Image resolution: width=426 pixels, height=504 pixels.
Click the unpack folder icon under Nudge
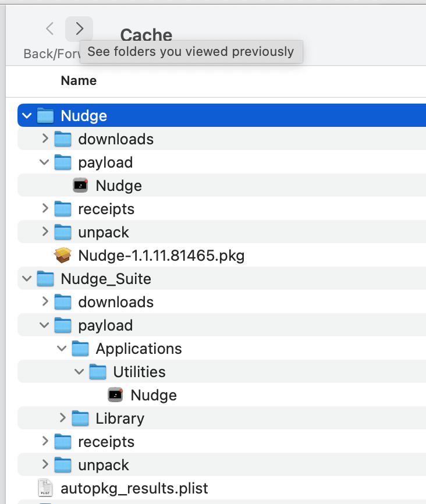coord(62,232)
